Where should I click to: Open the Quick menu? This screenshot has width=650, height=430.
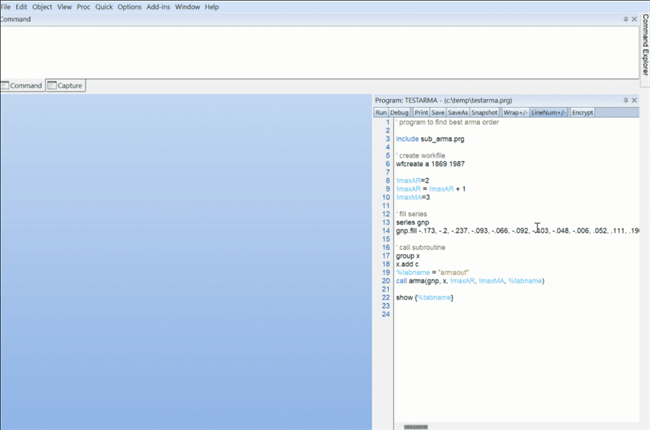click(x=104, y=7)
